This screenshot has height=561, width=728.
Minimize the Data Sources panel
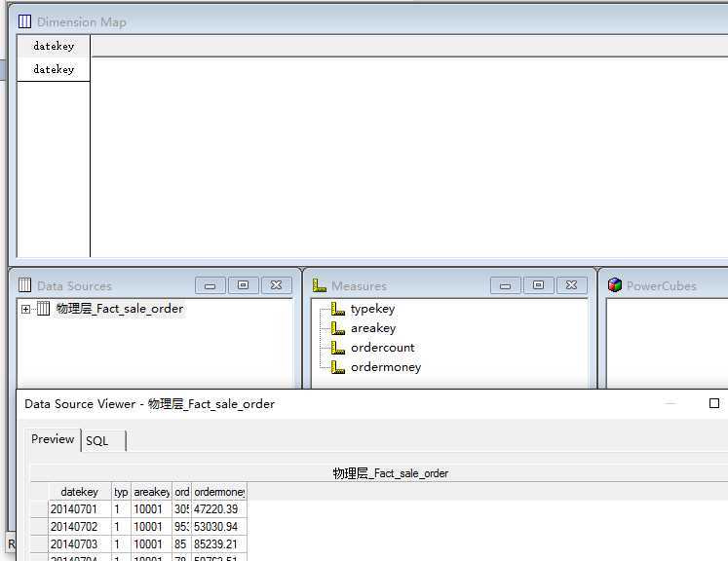(x=211, y=285)
